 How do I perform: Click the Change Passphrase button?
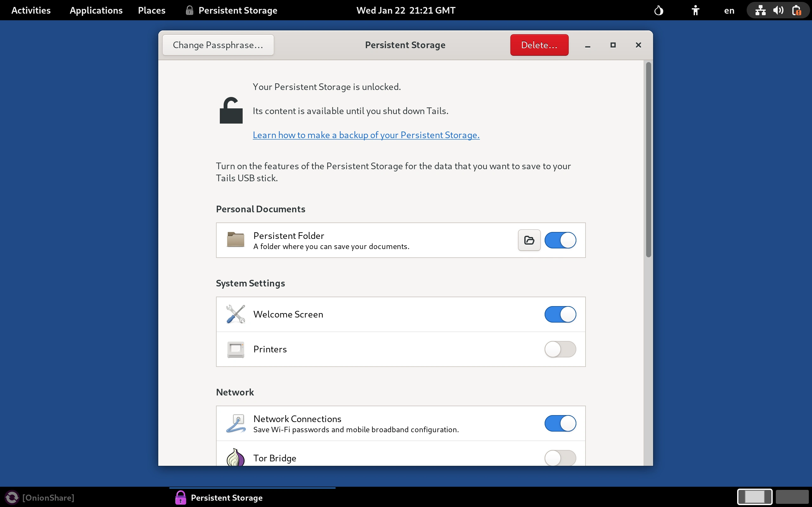click(218, 45)
